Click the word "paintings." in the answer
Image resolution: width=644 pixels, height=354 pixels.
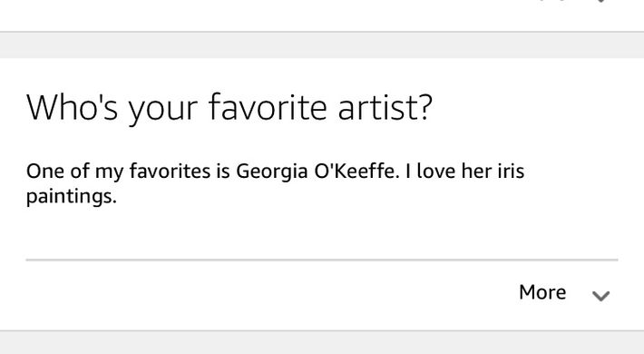[72, 196]
